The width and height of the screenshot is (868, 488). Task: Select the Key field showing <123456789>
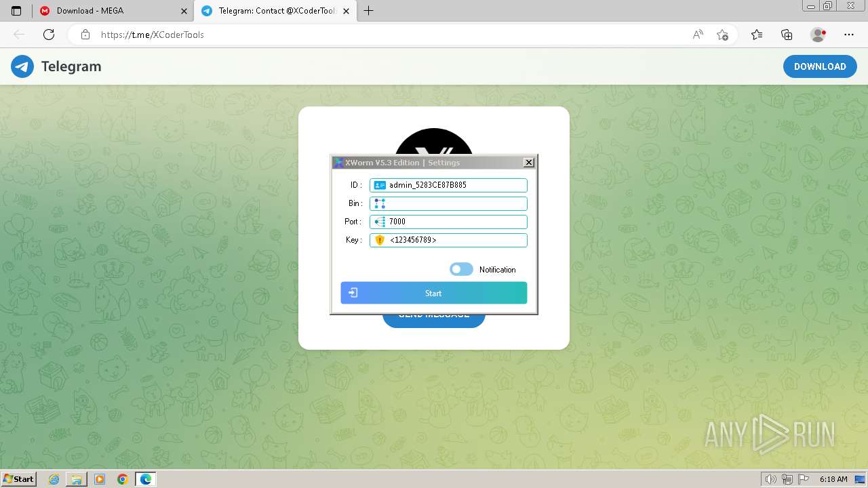pos(448,240)
